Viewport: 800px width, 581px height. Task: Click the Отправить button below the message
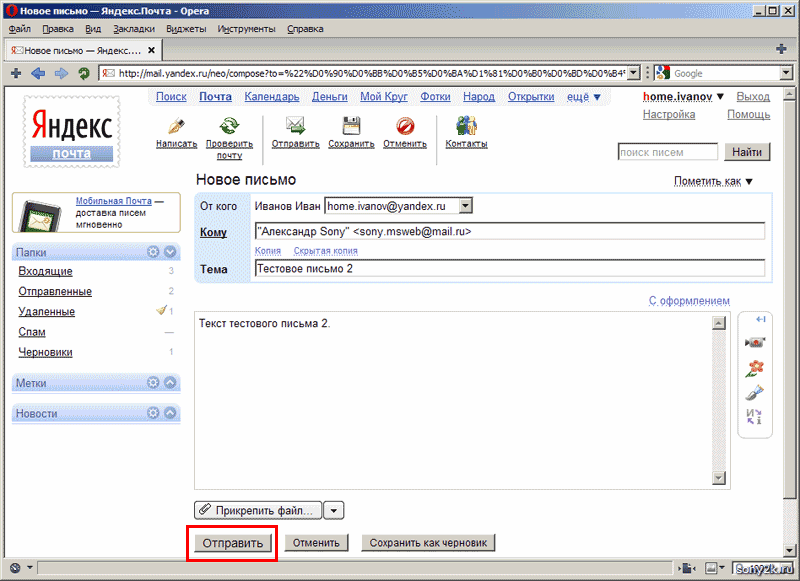point(233,543)
